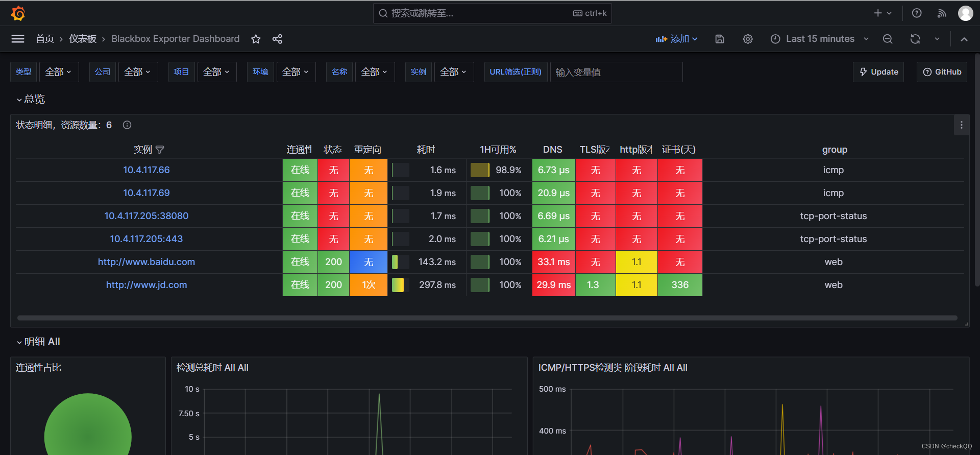Viewport: 980px width, 455px height.
Task: Go to 首页 breadcrumb
Action: tap(45, 39)
